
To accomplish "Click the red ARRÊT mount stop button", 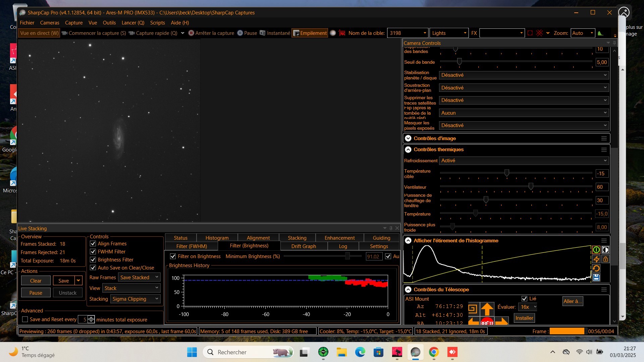I will coord(487,321).
